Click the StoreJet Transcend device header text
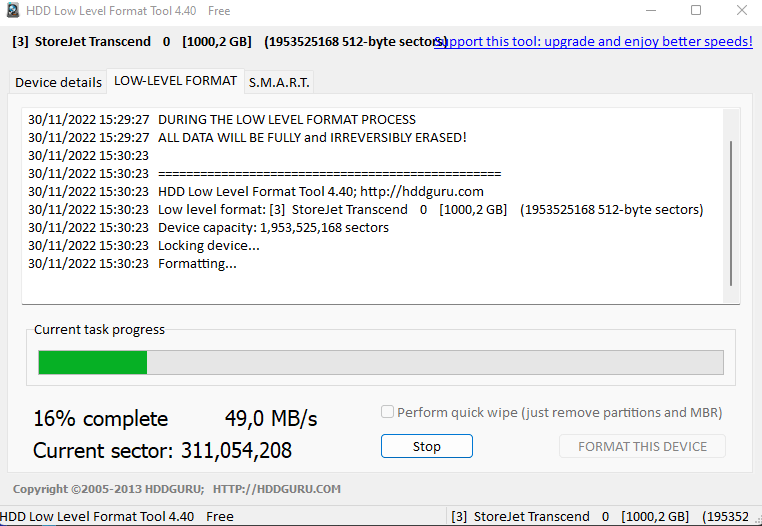Screen dimensions: 762x526 93,42
